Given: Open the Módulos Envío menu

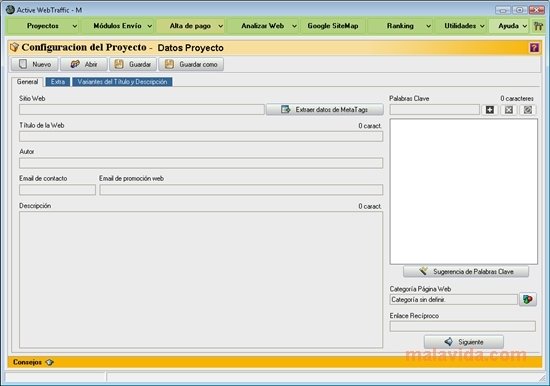Looking at the screenshot, I should click(118, 26).
